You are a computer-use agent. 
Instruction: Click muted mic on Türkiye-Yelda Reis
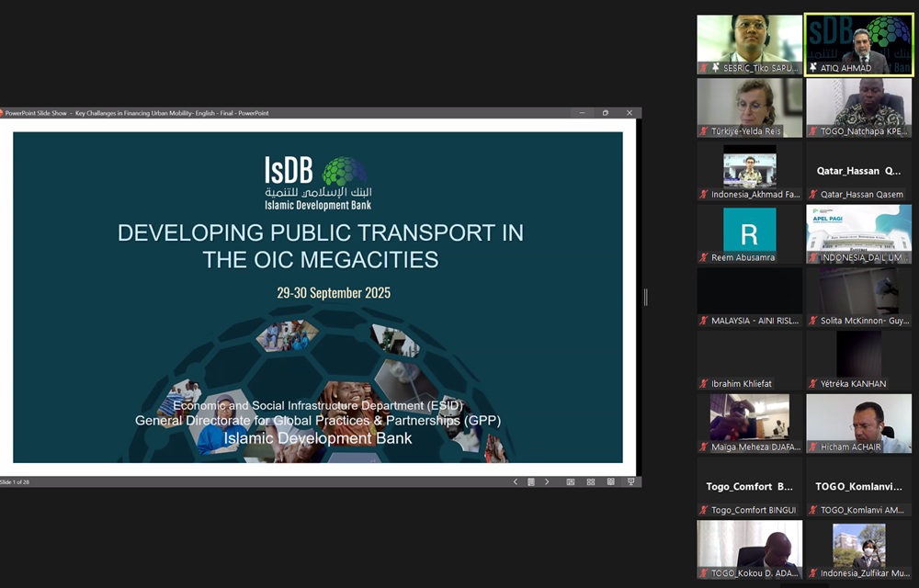[x=704, y=131]
